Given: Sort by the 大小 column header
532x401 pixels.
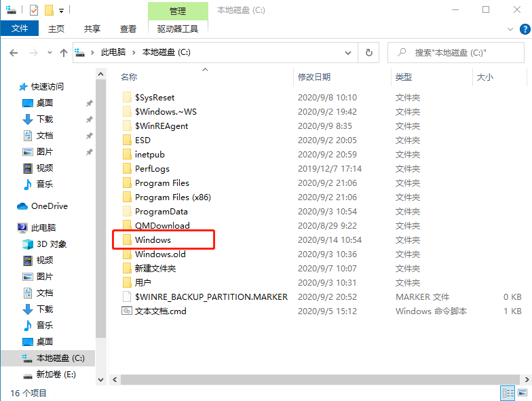Looking at the screenshot, I should (485, 77).
